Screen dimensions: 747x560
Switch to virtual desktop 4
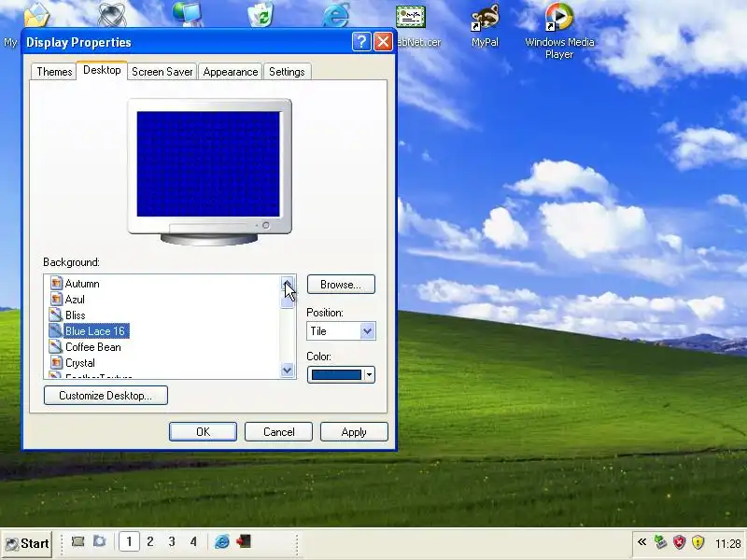click(193, 541)
